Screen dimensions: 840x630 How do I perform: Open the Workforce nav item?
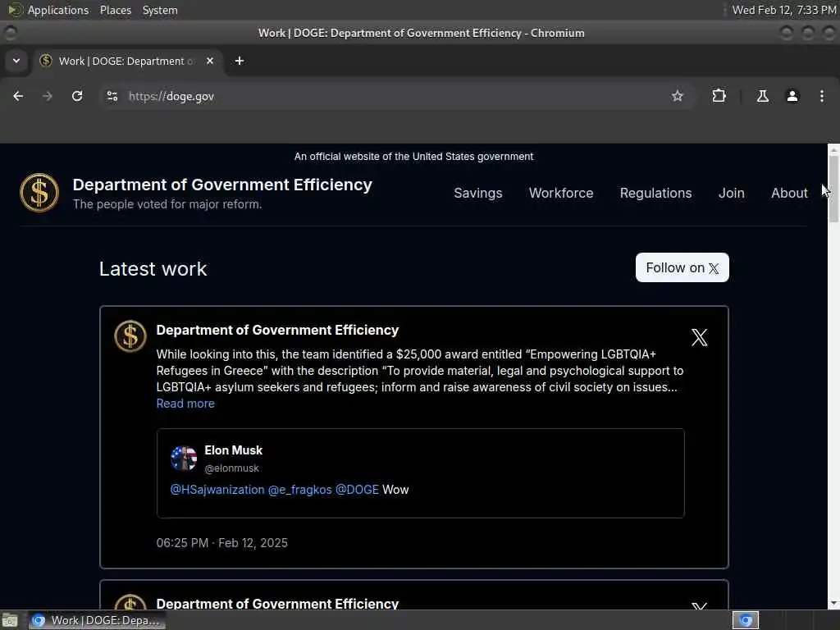point(561,193)
